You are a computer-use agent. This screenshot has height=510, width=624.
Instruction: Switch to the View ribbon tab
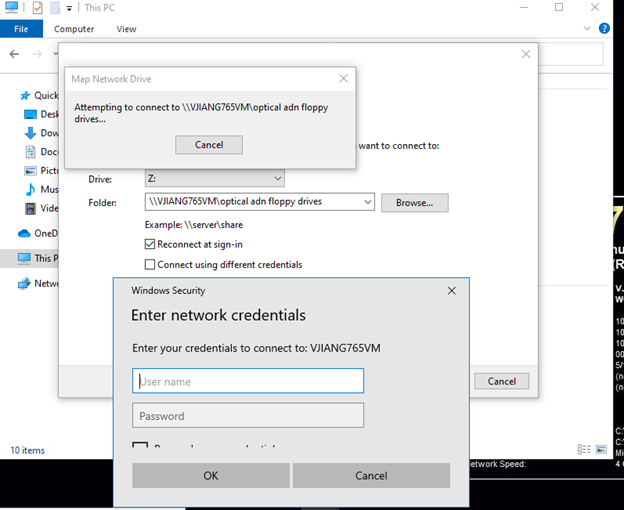126,29
